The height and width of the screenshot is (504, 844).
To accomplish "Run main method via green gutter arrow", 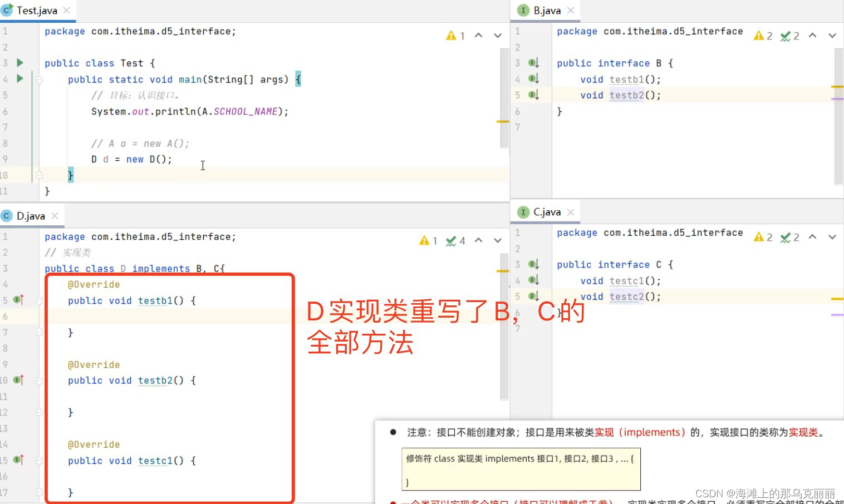I will 19,79.
